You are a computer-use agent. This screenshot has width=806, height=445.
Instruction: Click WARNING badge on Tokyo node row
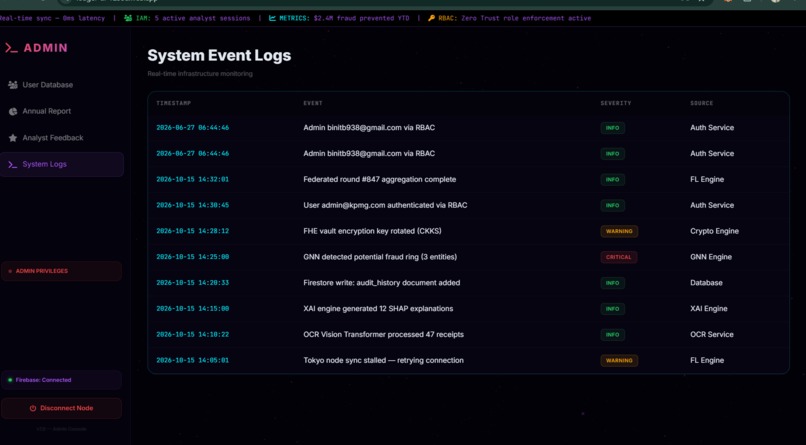(619, 360)
